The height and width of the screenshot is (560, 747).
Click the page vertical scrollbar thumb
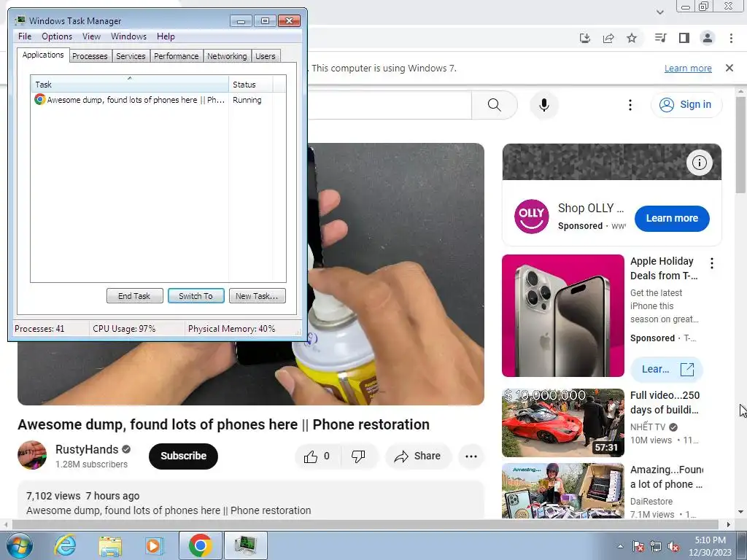pyautogui.click(x=740, y=144)
